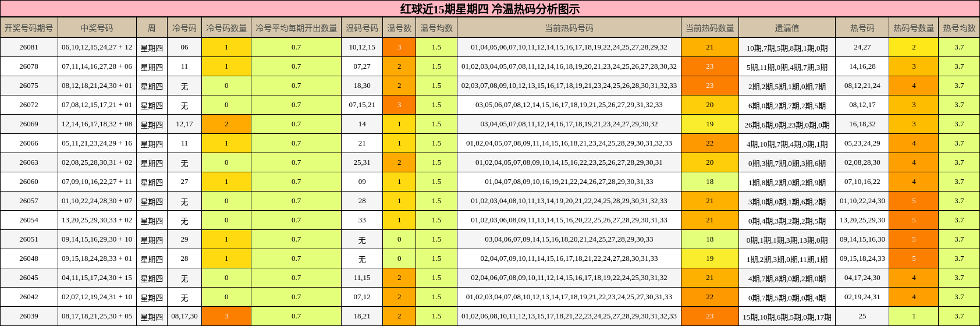Click winning numbers 08,12,18,21,24,30 + 01
This screenshot has height=326, width=980.
coord(97,86)
